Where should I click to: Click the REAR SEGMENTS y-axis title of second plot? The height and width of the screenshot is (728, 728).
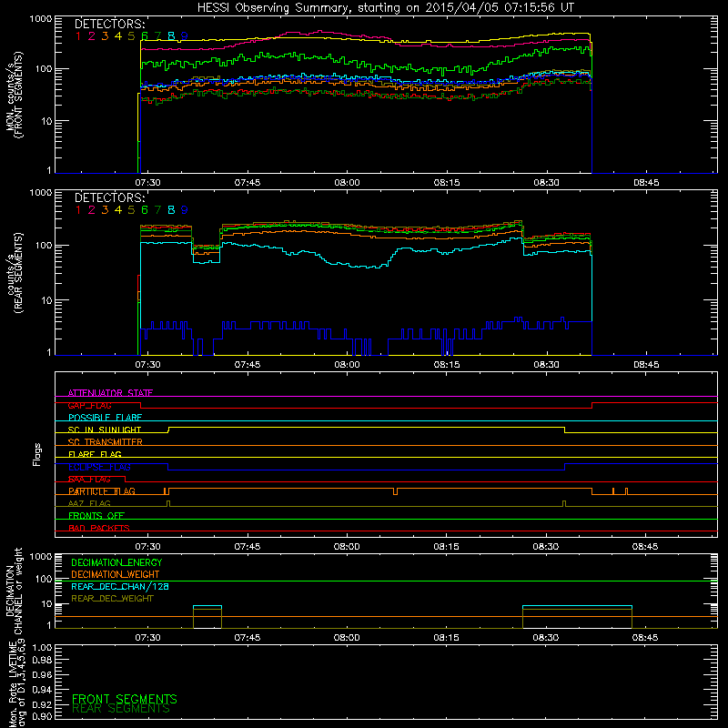pyautogui.click(x=18, y=273)
